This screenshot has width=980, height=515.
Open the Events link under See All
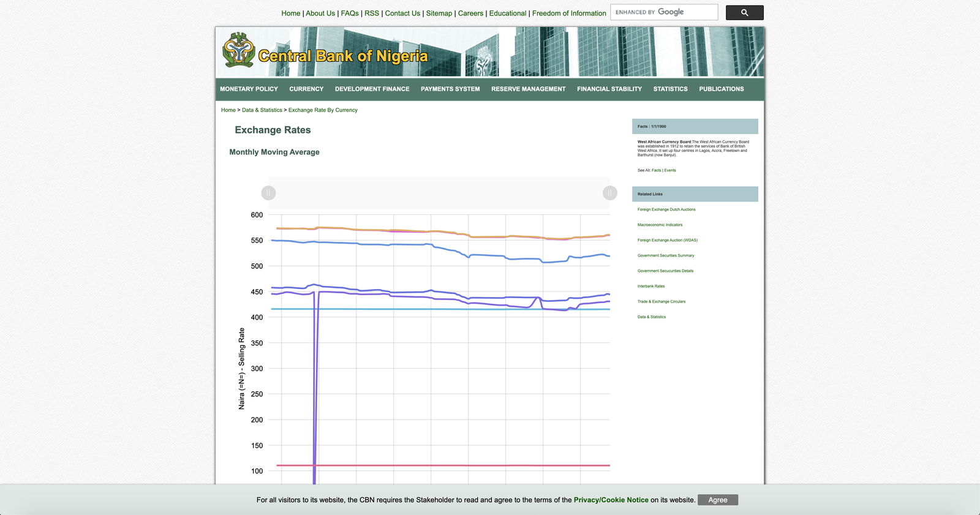670,170
